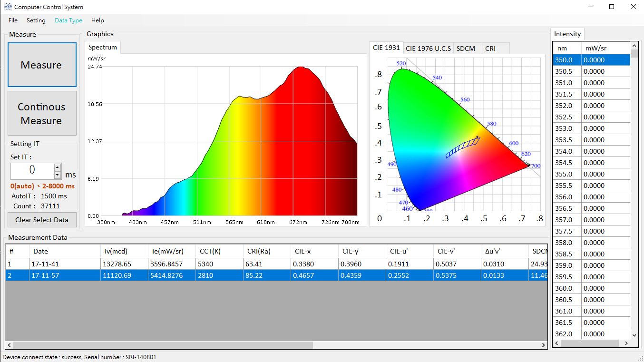644x362 pixels.
Task: Switch to the CIE 1931 tab
Action: click(x=386, y=48)
